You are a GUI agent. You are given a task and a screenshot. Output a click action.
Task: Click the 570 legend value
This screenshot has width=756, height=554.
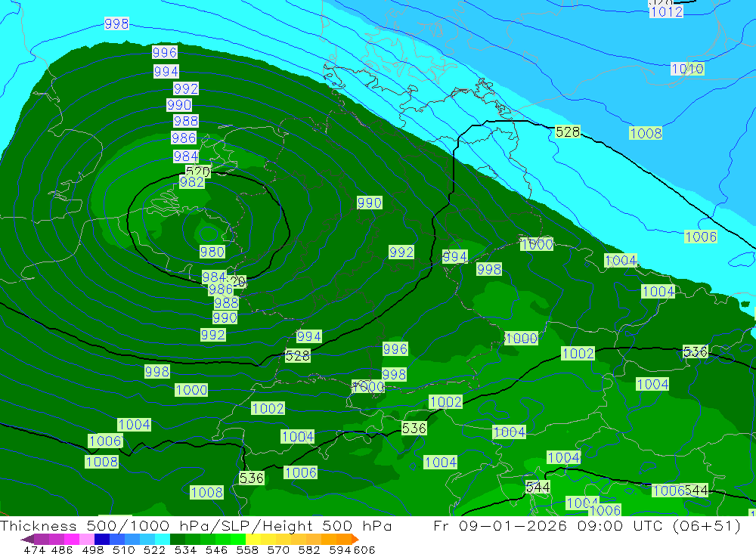[x=278, y=550]
